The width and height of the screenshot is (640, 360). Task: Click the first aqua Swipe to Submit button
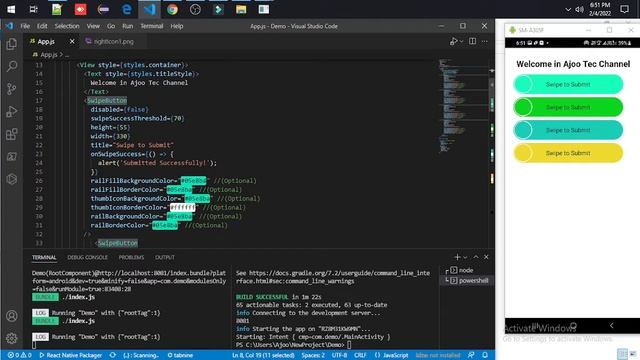(x=568, y=84)
